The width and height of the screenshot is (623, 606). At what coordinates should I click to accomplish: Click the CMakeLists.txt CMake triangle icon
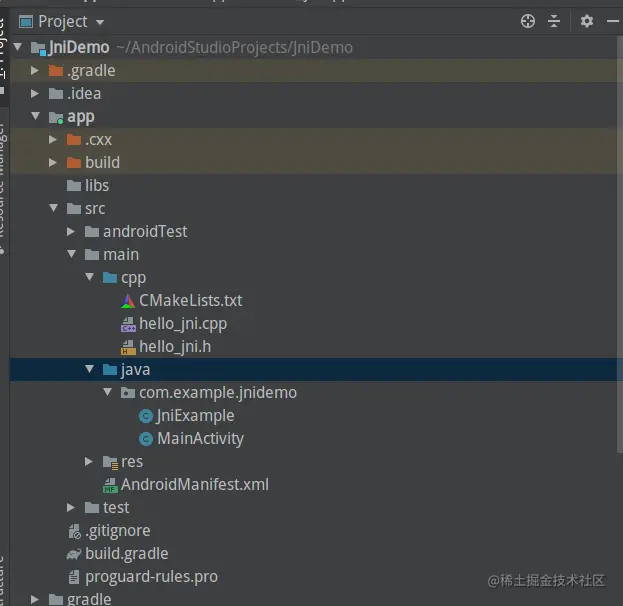pos(128,301)
